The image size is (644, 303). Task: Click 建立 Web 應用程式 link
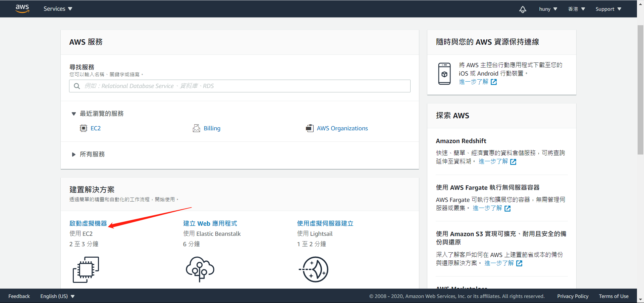coord(210,223)
